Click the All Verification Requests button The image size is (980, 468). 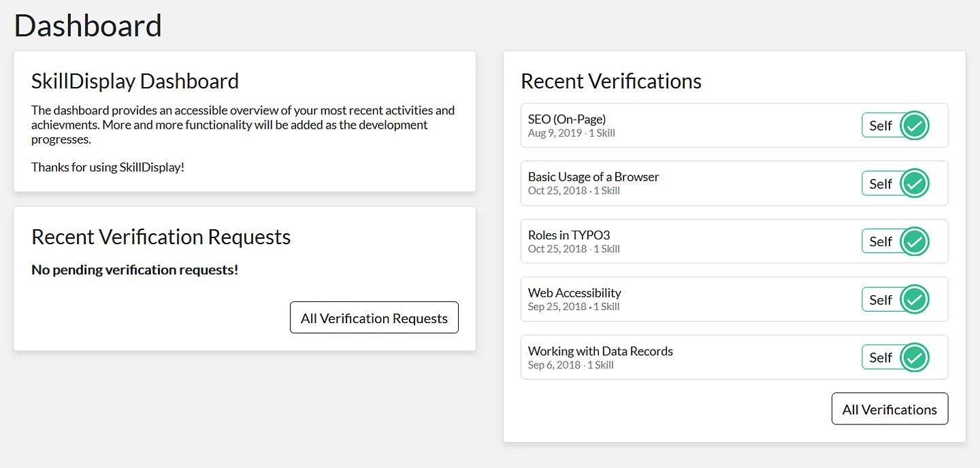tap(374, 318)
